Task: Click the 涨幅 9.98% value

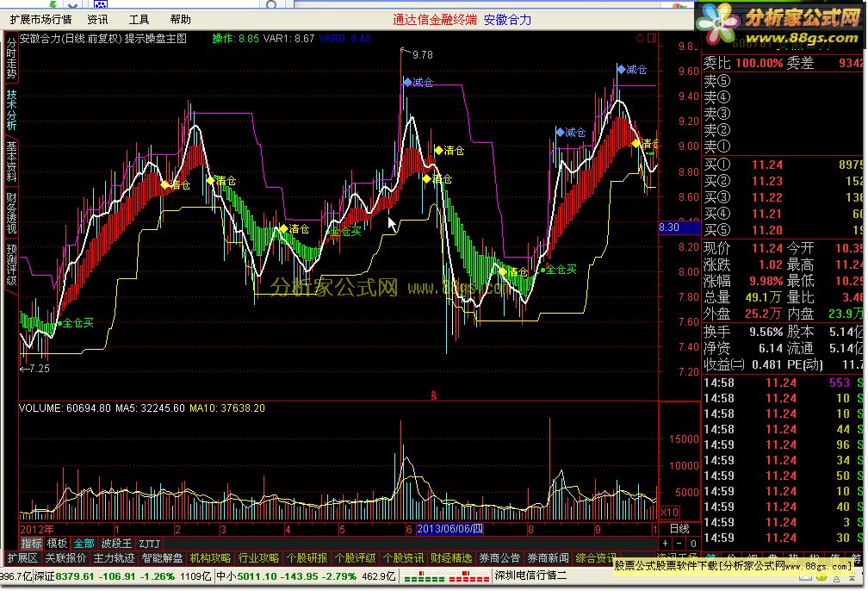Action: [766, 281]
